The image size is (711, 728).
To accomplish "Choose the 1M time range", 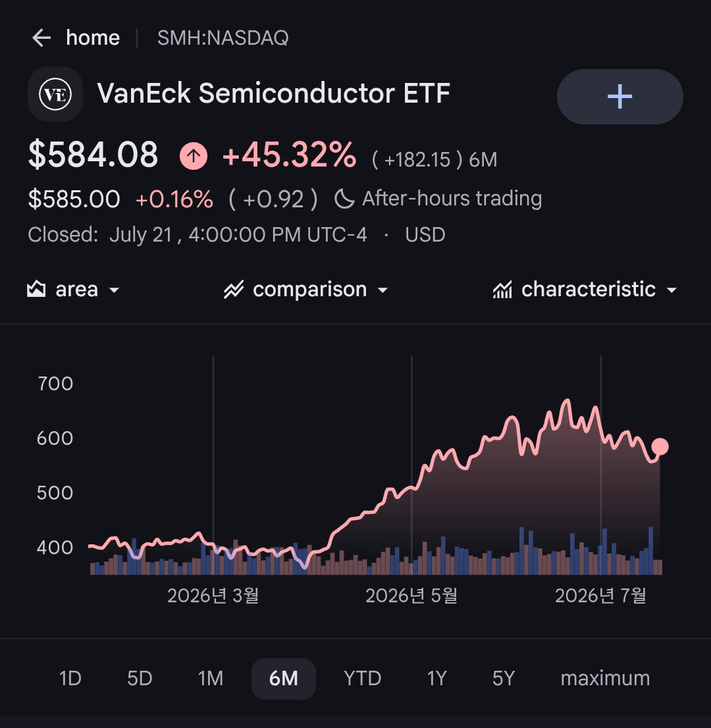I will click(x=211, y=679).
